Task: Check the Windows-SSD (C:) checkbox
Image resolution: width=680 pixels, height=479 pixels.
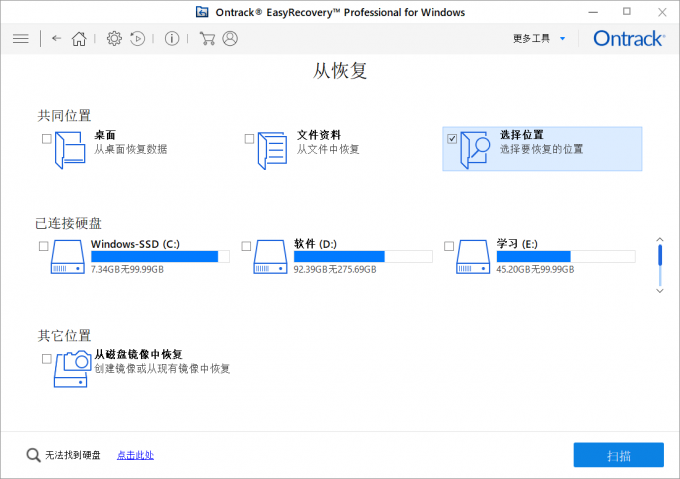Action: (44, 246)
